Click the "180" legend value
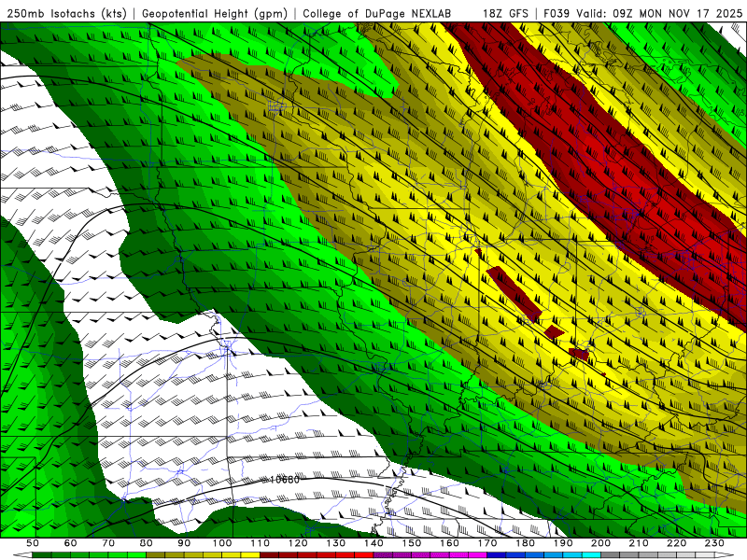Viewport: 747px width, 560px height. tap(525, 543)
